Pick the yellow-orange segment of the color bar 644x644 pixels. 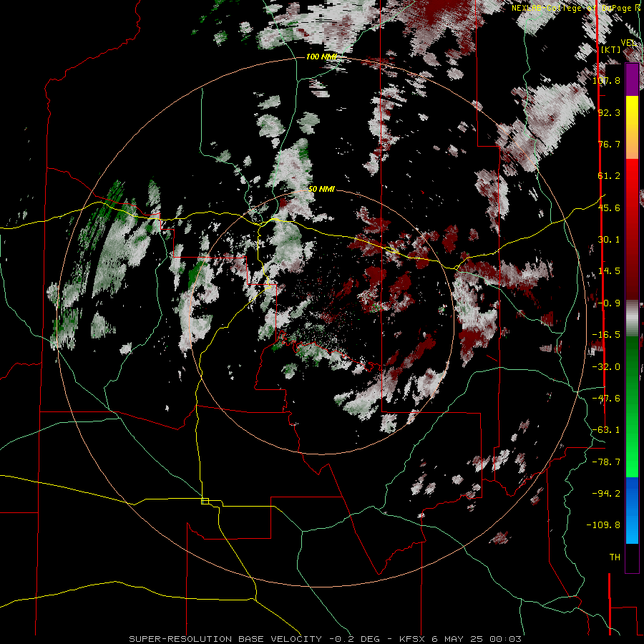(632, 127)
